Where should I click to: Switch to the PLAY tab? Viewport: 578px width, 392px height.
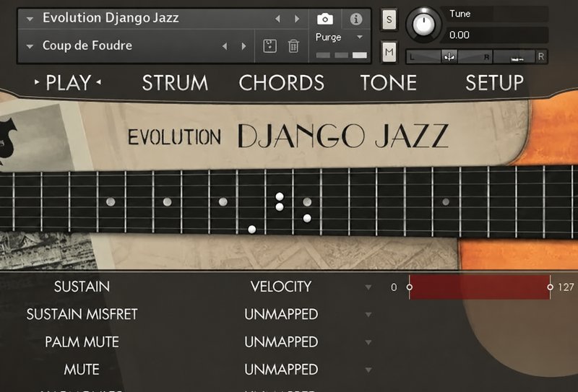(68, 82)
